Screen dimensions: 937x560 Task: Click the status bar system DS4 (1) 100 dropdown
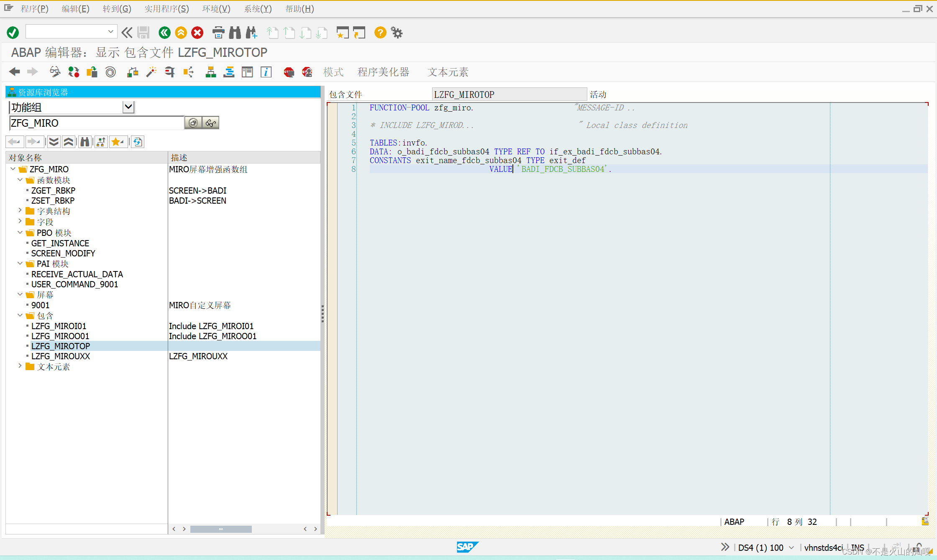point(766,547)
